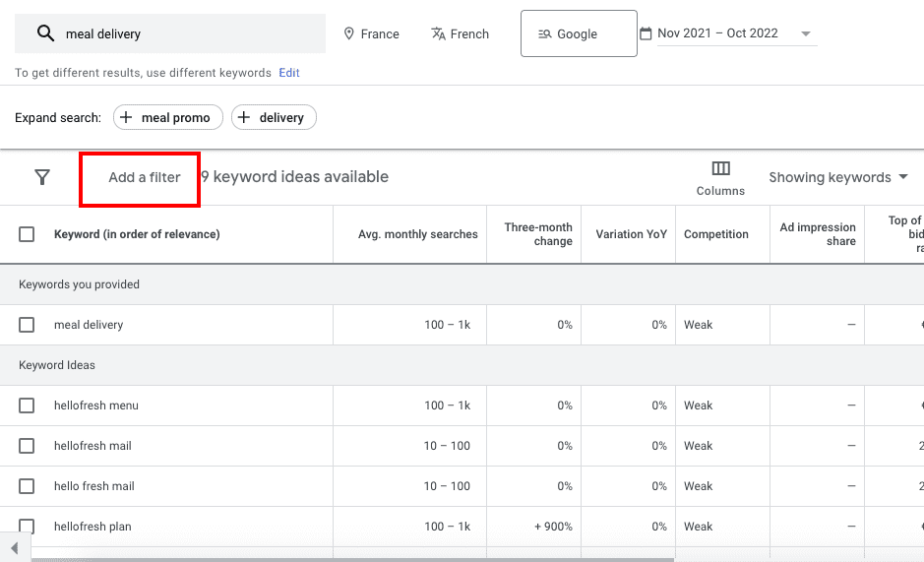Check the hellofresh menu row

click(x=27, y=406)
